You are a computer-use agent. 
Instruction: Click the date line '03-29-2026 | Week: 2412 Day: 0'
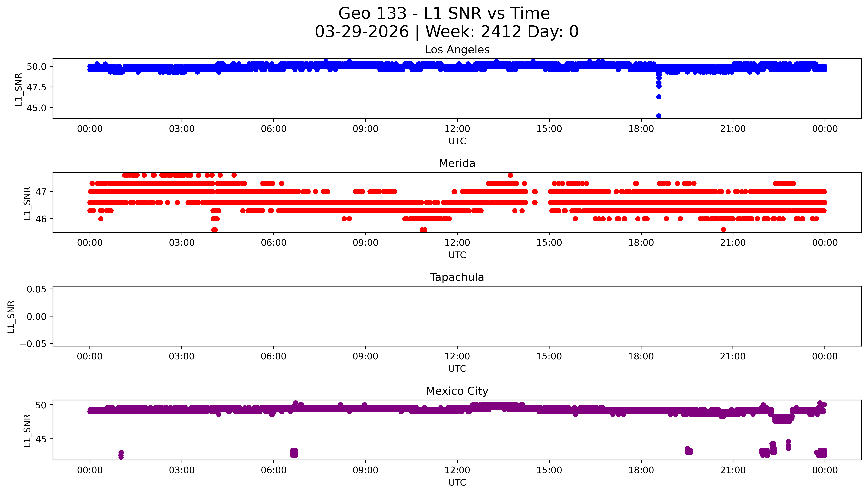click(446, 32)
